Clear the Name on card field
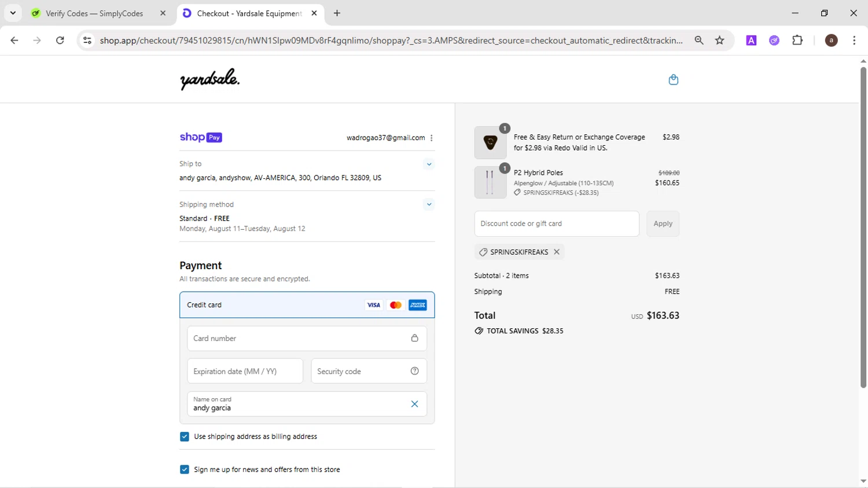Viewport: 868px width, 488px height. point(414,404)
